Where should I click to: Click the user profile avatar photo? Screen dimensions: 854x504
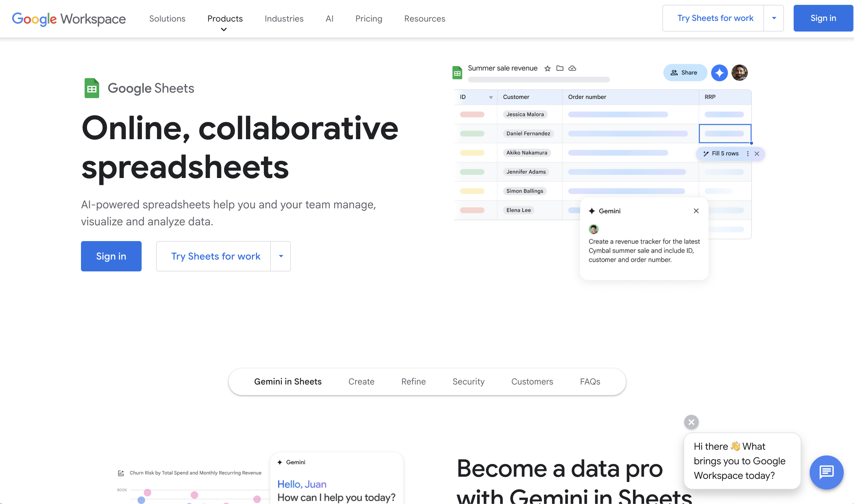coord(739,73)
